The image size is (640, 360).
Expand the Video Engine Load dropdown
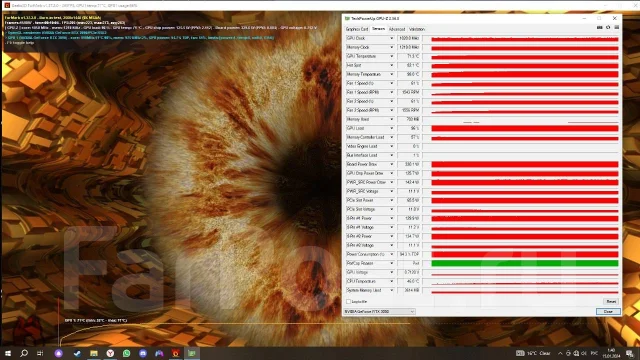pyautogui.click(x=391, y=146)
